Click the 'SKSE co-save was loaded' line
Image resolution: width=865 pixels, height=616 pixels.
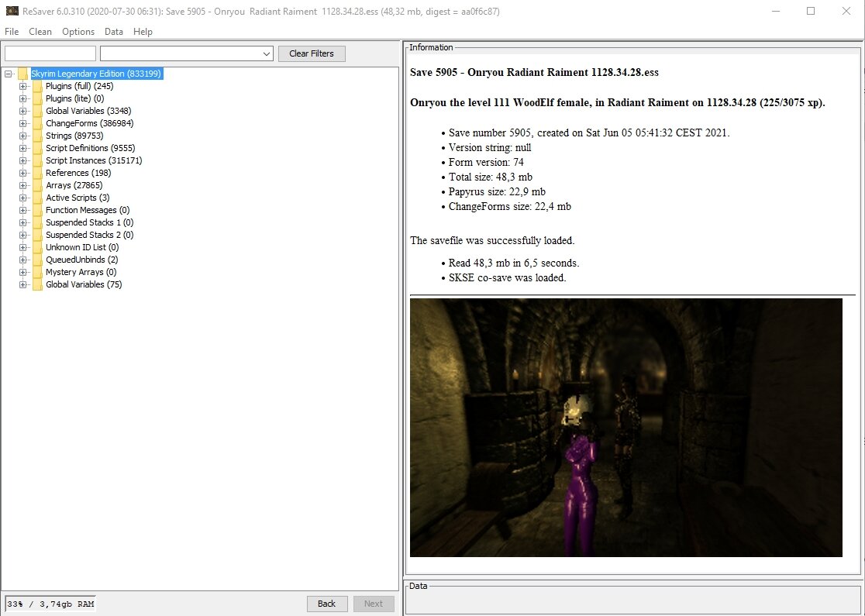(x=508, y=278)
